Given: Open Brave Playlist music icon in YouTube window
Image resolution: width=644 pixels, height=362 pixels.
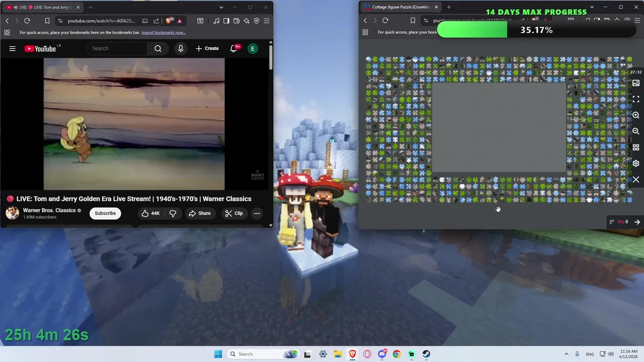Looking at the screenshot, I should coord(216,21).
